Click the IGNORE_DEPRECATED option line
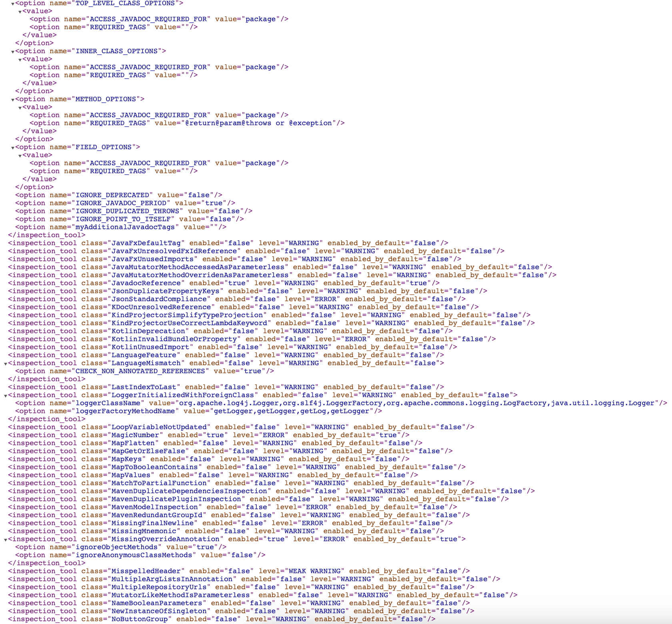Viewport: 672px width, 624px height. [x=119, y=195]
